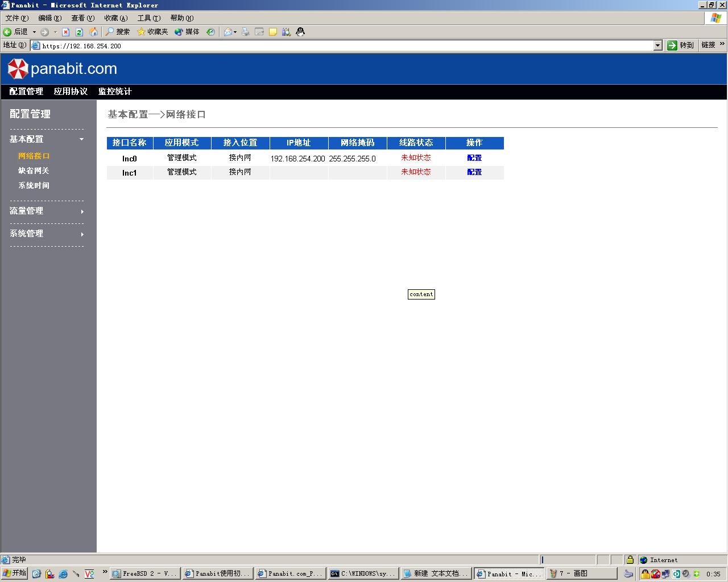Click the lnc0 interface name cell
The height and width of the screenshot is (582, 728).
pyautogui.click(x=130, y=159)
